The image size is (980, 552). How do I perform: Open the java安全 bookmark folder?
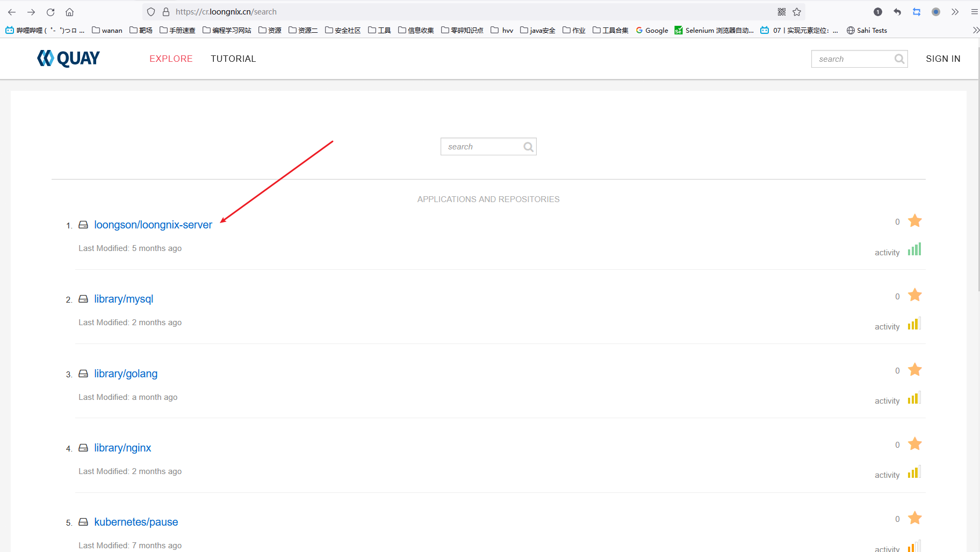[537, 30]
